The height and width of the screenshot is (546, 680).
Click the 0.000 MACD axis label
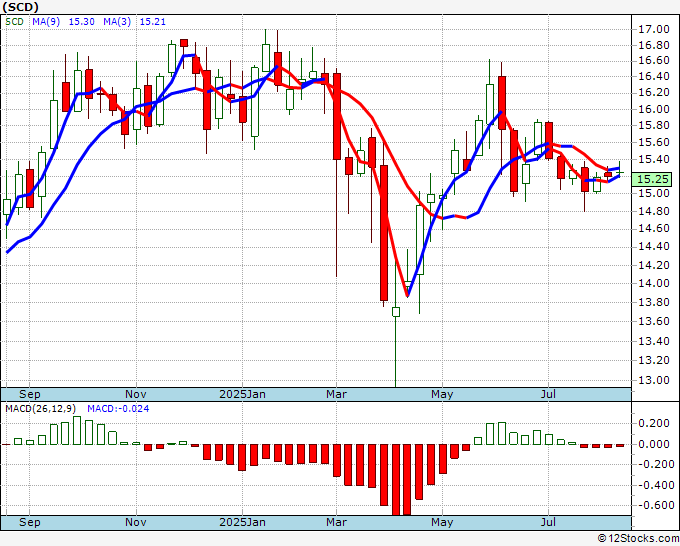click(654, 444)
